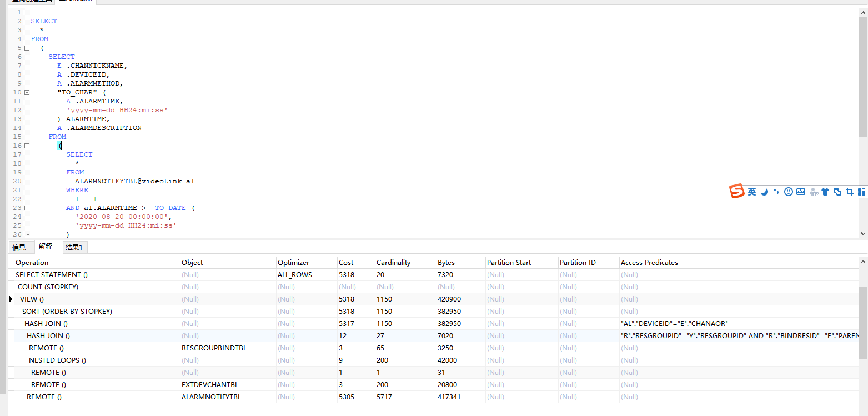Switch to the 结果1 tab

[x=74, y=247]
